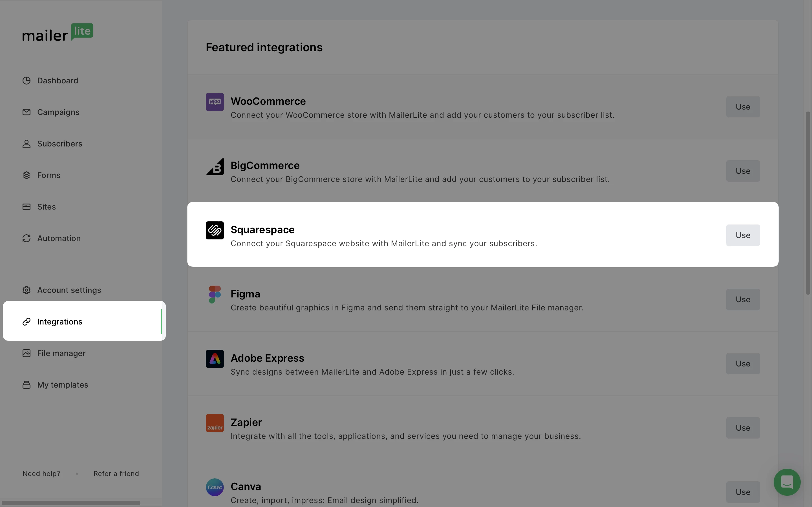812x507 pixels.
Task: Open the File manager page
Action: pos(61,353)
